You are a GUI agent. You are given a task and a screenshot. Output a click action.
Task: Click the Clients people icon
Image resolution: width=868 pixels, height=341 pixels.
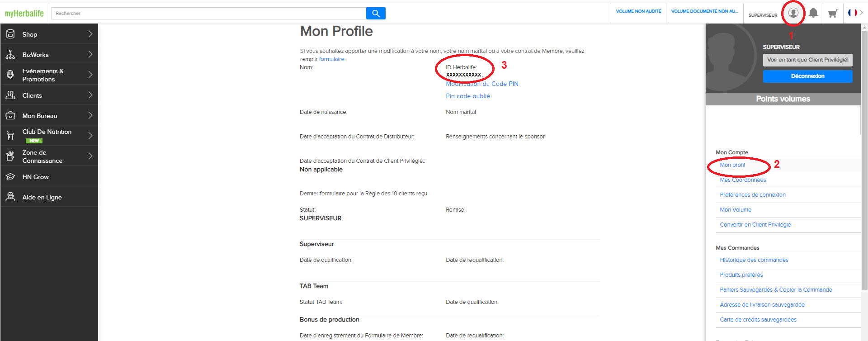(x=10, y=95)
